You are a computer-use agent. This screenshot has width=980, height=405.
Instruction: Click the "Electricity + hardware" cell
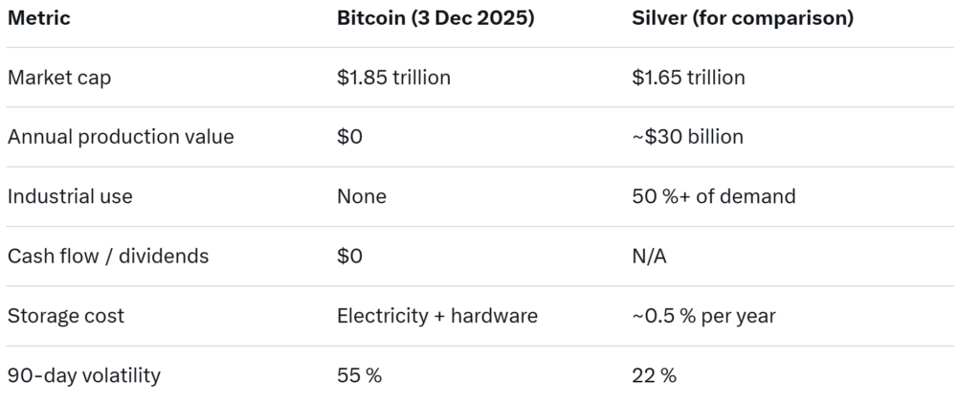(x=437, y=315)
